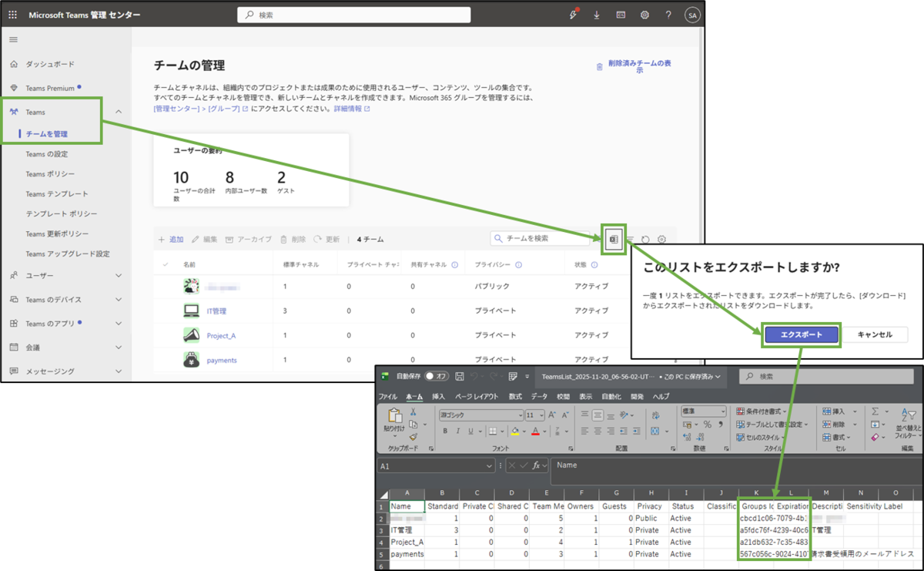Open the Project_A team link

221,335
